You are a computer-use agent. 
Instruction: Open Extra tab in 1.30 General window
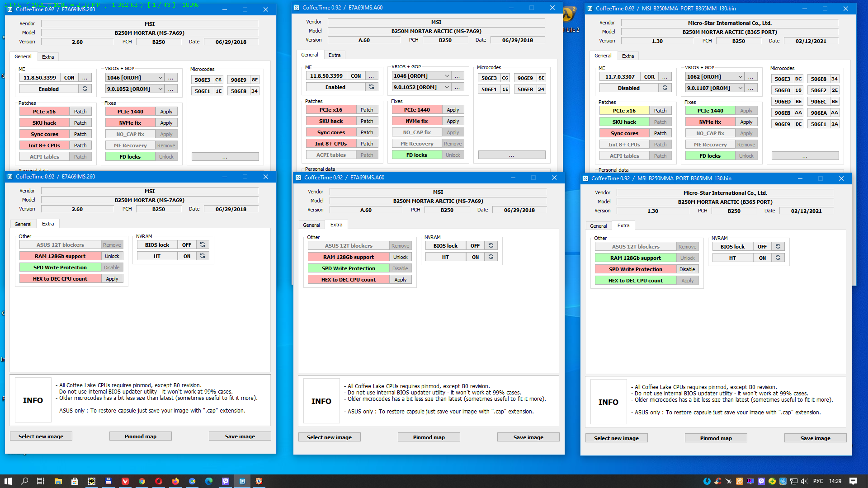pyautogui.click(x=627, y=56)
